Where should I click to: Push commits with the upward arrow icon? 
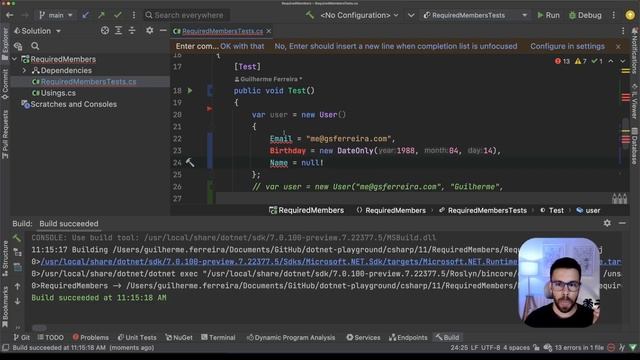tap(101, 15)
